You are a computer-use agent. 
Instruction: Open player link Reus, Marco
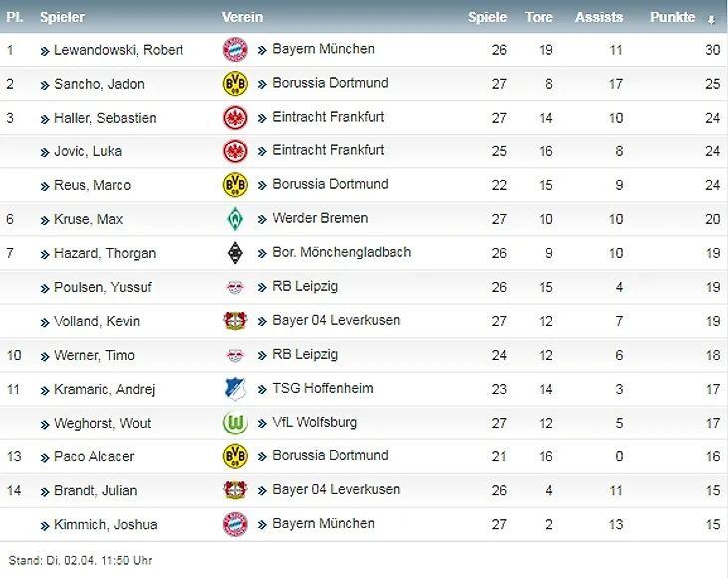[92, 185]
